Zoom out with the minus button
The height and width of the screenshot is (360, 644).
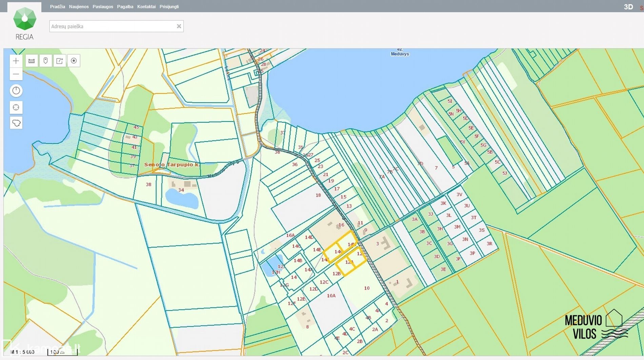[x=16, y=74]
